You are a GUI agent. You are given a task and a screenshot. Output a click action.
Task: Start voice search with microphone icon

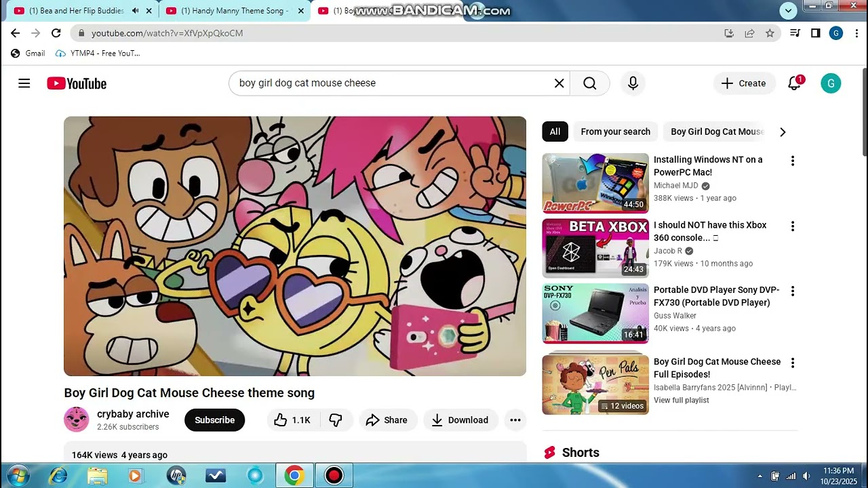tap(633, 83)
